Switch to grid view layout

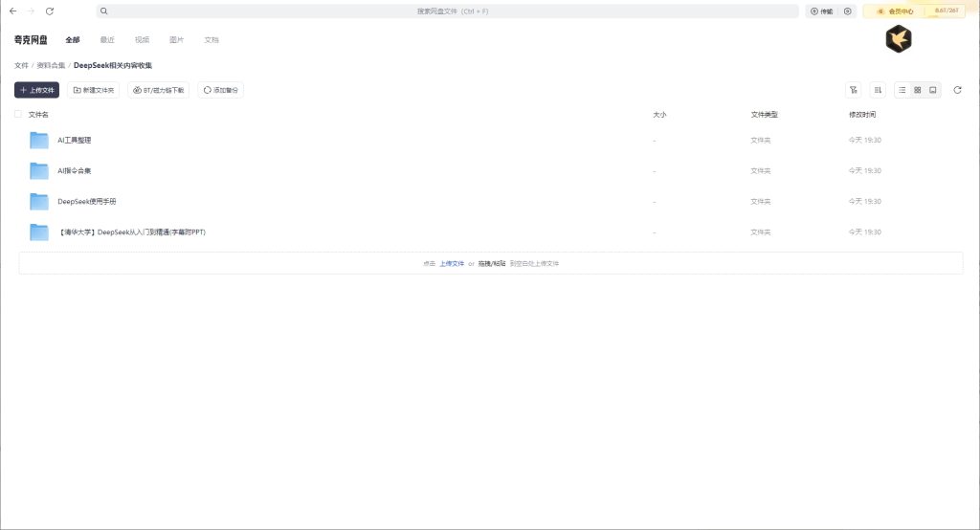(x=918, y=90)
